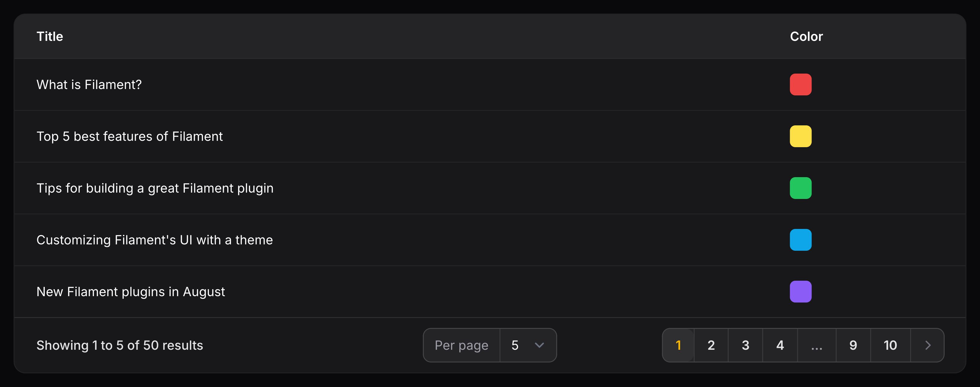Go to last page 10
The width and height of the screenshot is (980, 387).
(x=890, y=345)
